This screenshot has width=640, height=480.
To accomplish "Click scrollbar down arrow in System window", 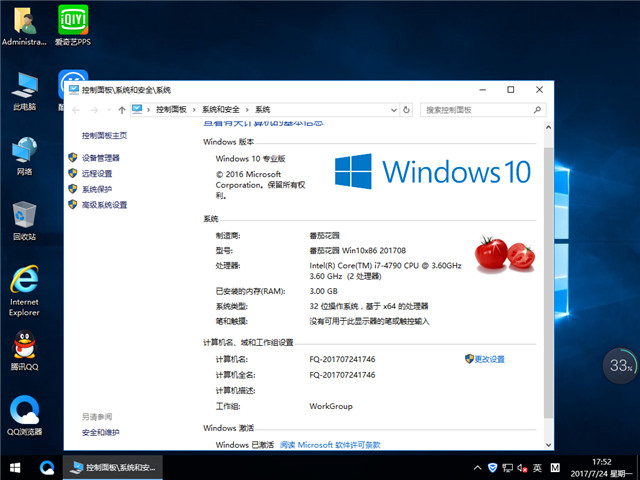I will tap(549, 445).
